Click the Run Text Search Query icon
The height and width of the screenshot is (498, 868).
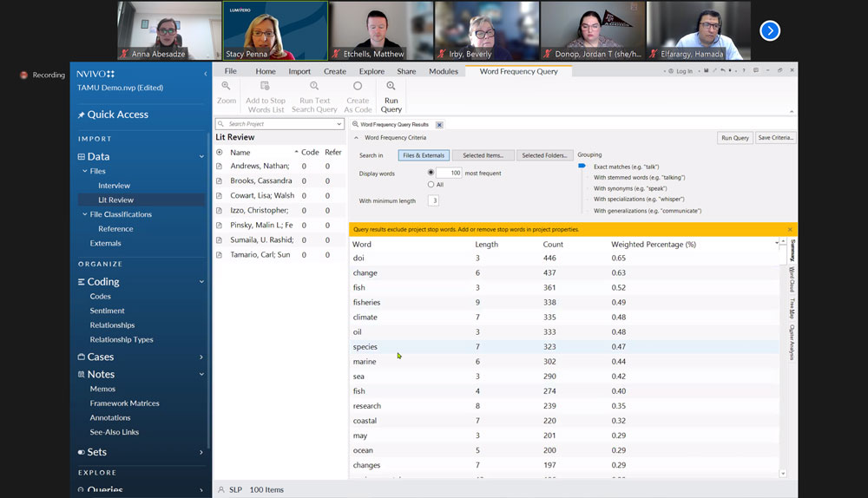[314, 87]
